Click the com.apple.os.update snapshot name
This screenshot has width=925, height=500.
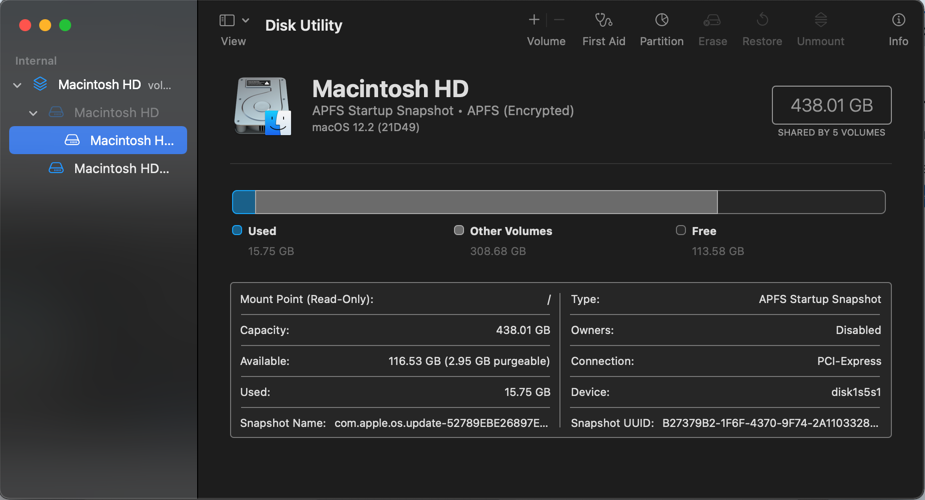point(441,423)
